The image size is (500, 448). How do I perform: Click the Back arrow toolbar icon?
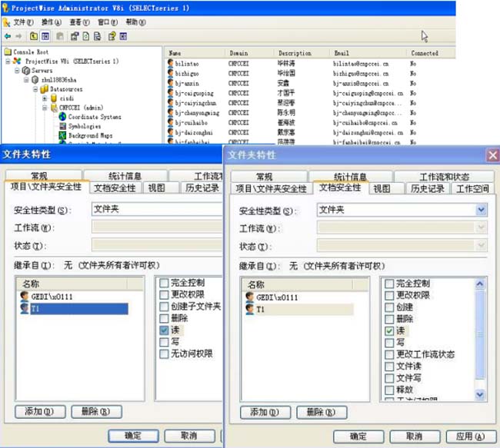point(8,36)
